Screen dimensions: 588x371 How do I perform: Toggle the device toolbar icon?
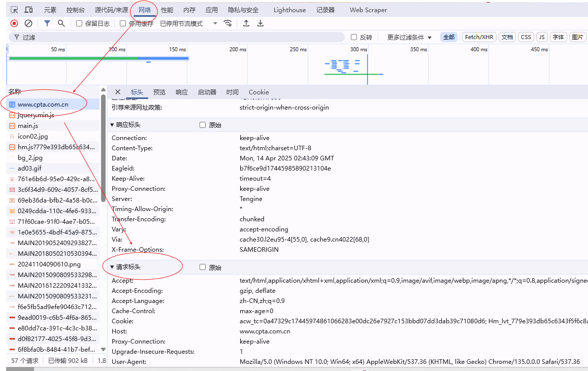pyautogui.click(x=29, y=10)
